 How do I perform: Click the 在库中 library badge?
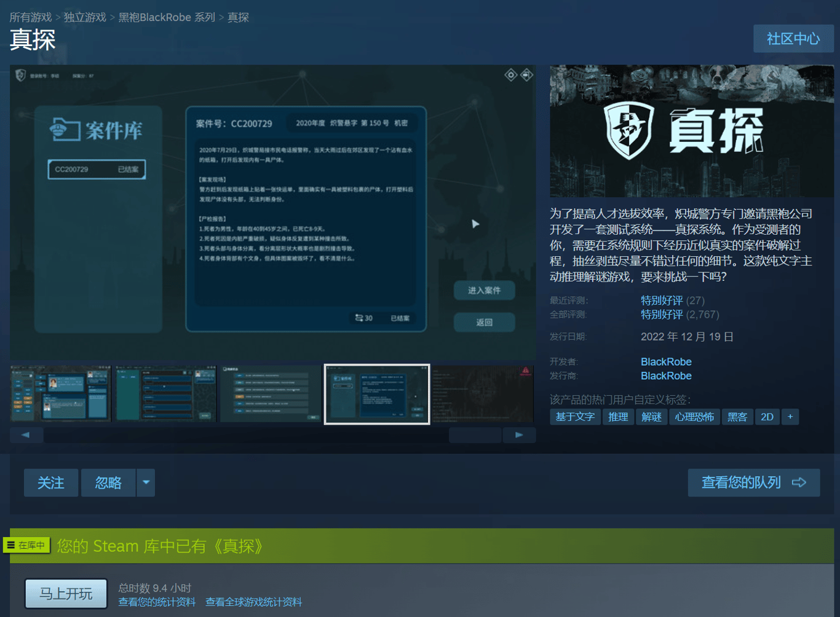point(26,545)
